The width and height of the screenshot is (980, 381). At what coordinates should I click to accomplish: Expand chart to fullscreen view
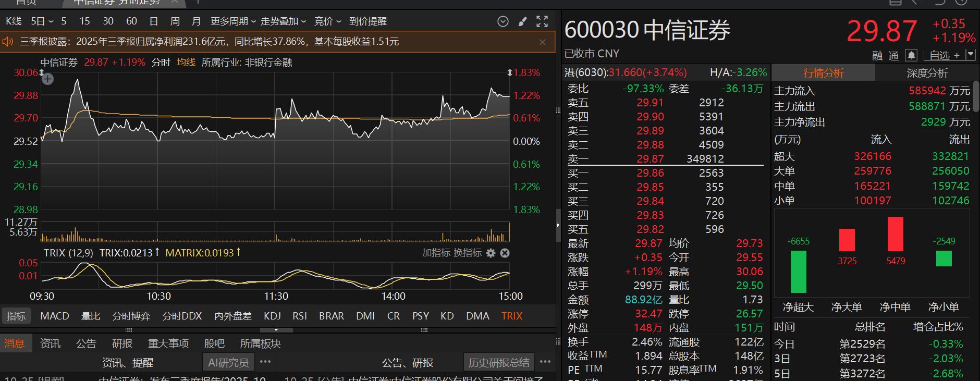click(x=542, y=21)
